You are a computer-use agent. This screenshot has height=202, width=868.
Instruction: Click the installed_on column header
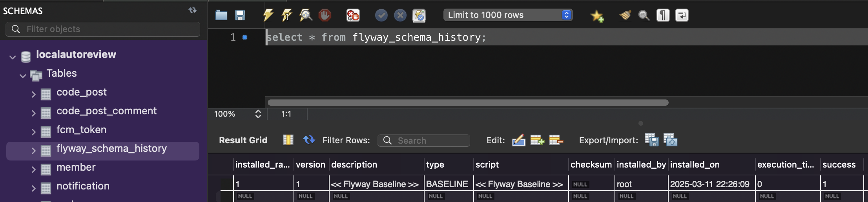point(712,164)
